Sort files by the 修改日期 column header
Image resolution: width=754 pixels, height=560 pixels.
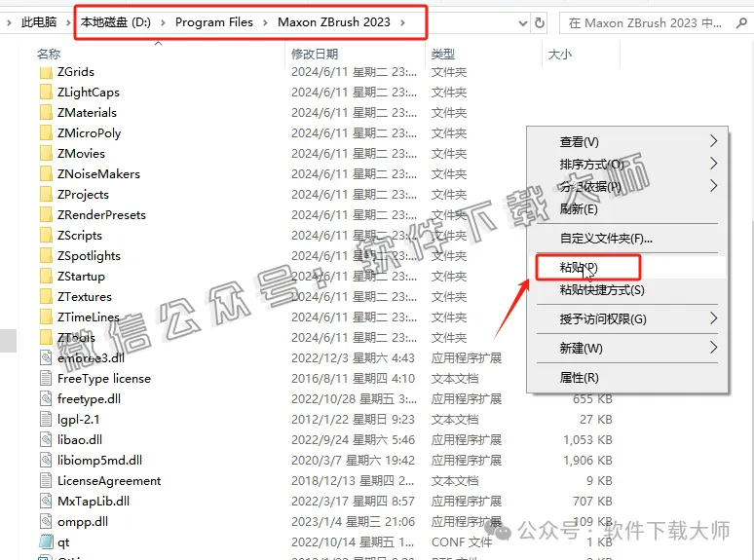coord(315,55)
